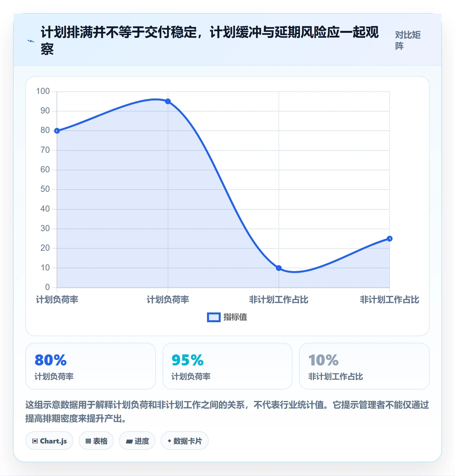Click the bar icon in 进度 chip
The width and height of the screenshot is (455, 476).
tap(129, 442)
